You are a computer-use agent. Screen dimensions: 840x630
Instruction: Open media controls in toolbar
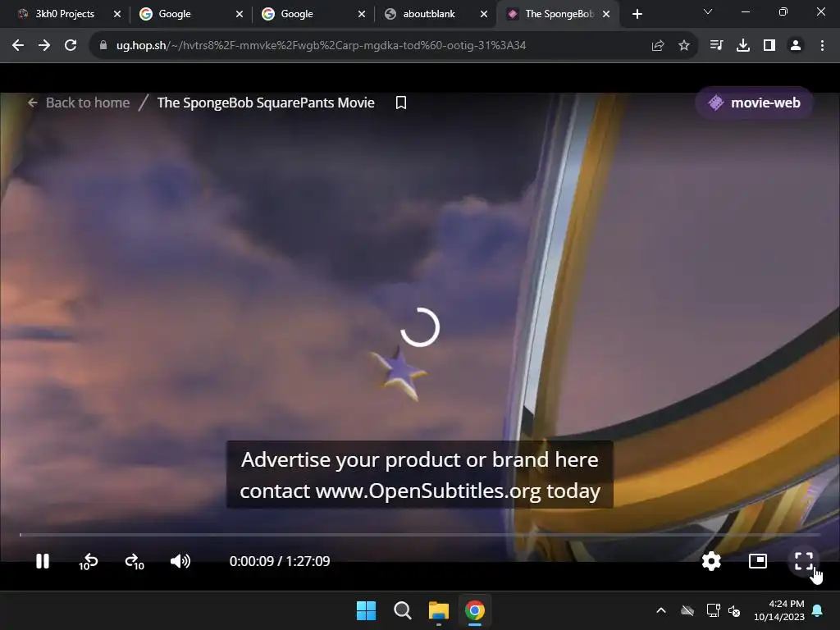716,45
